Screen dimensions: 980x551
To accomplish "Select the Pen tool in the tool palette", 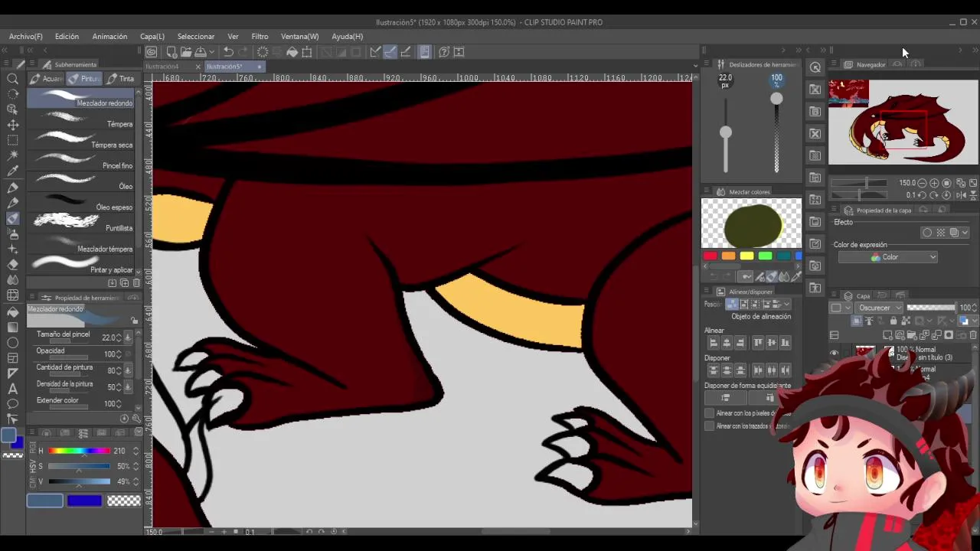I will (x=12, y=187).
